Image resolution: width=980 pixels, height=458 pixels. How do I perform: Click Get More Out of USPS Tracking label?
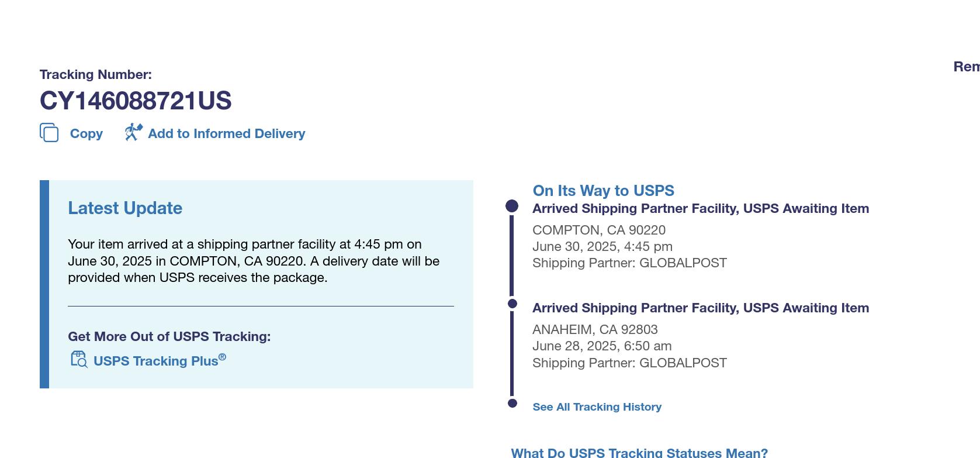(169, 336)
